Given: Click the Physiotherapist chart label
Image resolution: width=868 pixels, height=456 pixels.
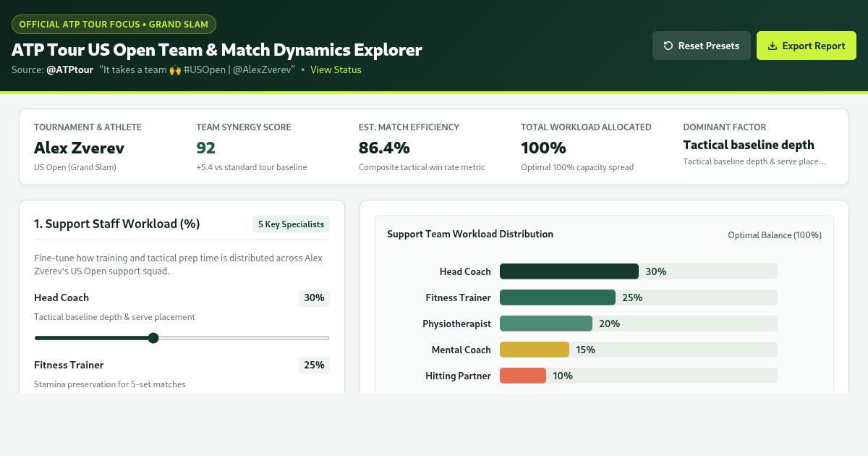Looking at the screenshot, I should 457,324.
